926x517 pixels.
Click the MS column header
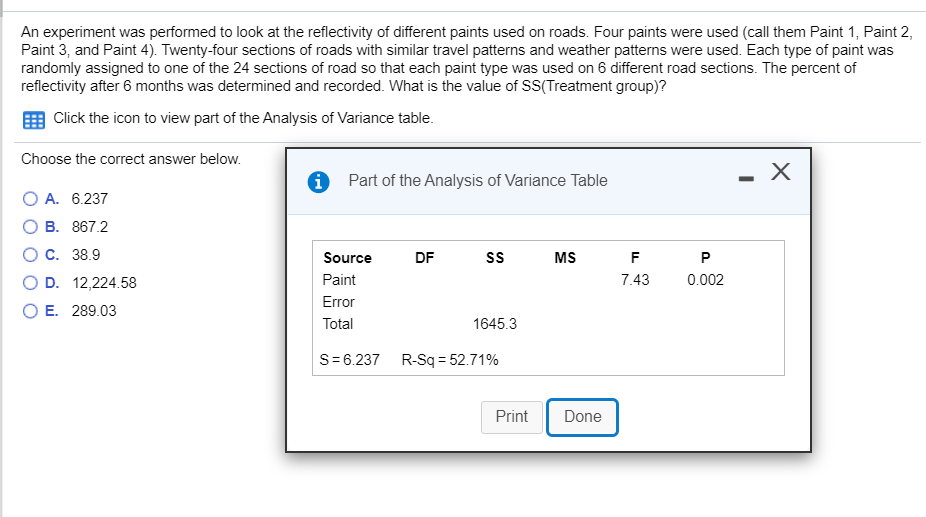point(564,258)
